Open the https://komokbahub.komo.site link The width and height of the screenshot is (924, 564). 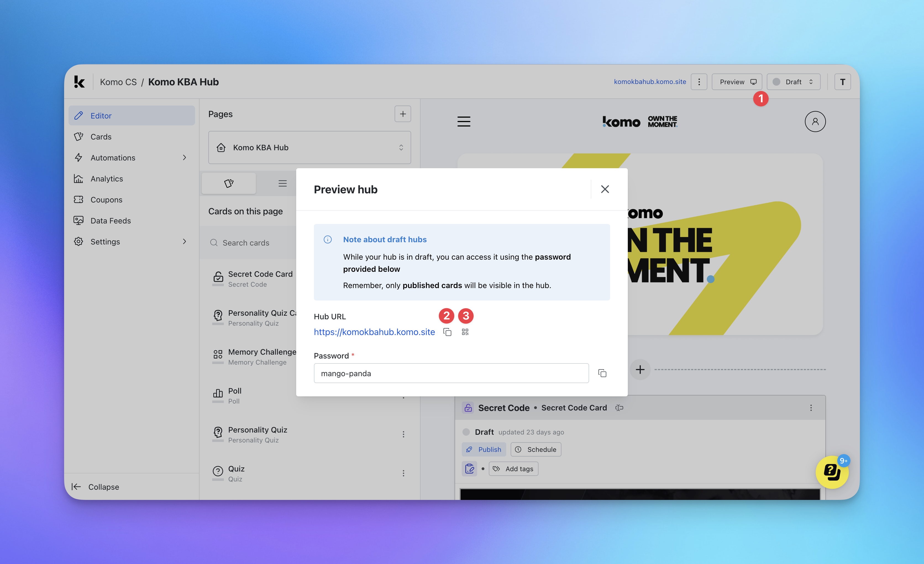click(x=374, y=332)
